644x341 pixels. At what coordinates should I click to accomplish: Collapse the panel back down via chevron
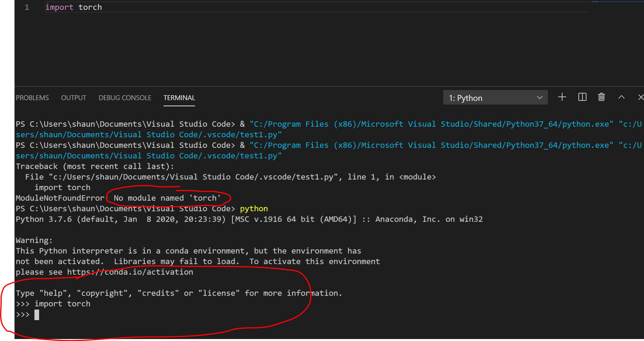621,97
